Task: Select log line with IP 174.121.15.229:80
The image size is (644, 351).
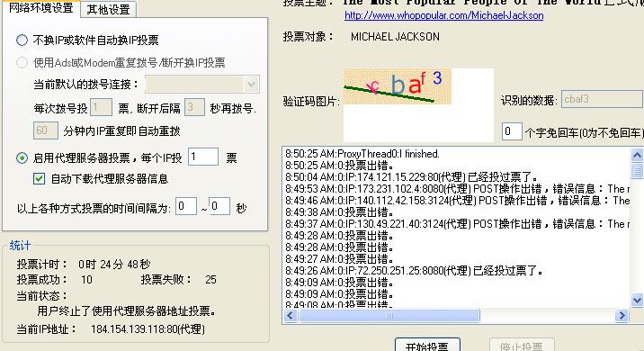Action: (412, 177)
